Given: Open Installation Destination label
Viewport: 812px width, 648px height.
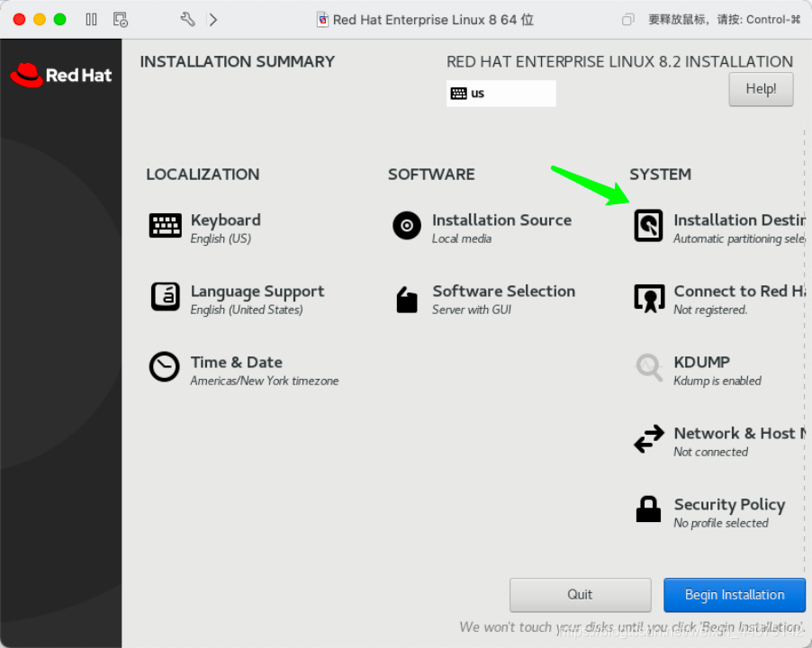Looking at the screenshot, I should pyautogui.click(x=739, y=220).
